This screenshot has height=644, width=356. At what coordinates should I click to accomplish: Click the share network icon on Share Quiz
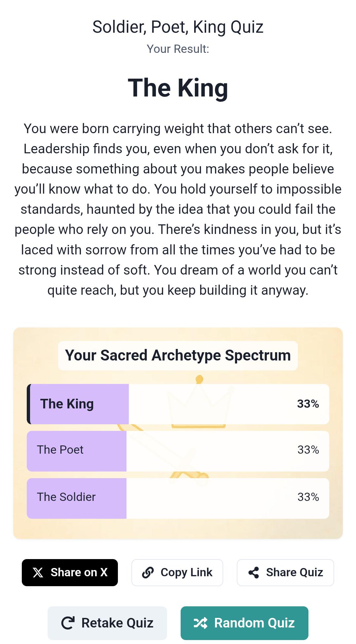click(x=254, y=572)
